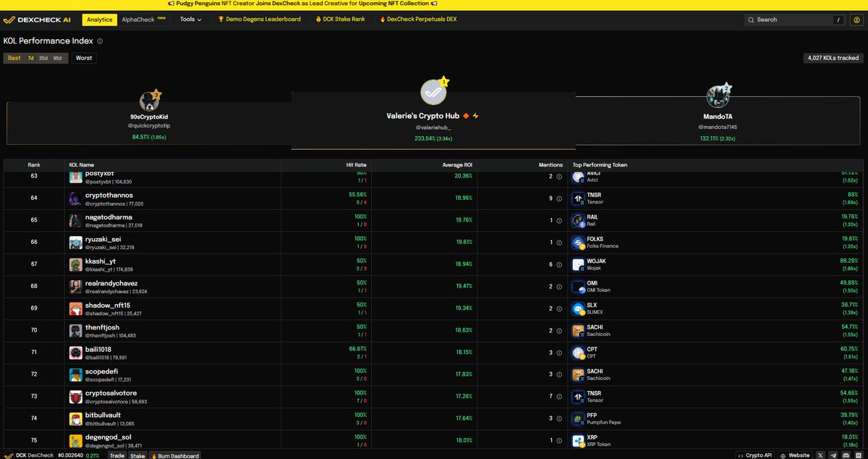This screenshot has height=459, width=868.
Task: Click bitbullvault profile avatar
Action: 76,418
